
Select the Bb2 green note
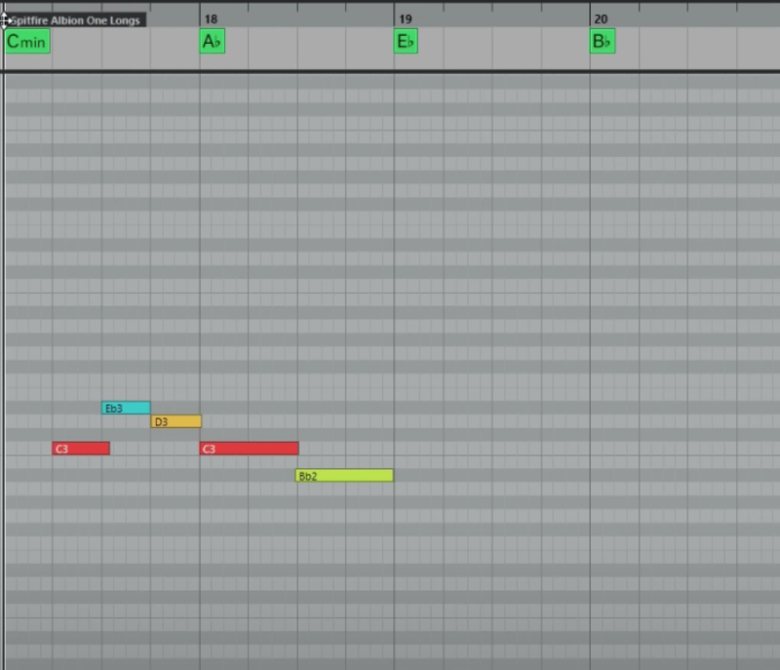click(344, 476)
